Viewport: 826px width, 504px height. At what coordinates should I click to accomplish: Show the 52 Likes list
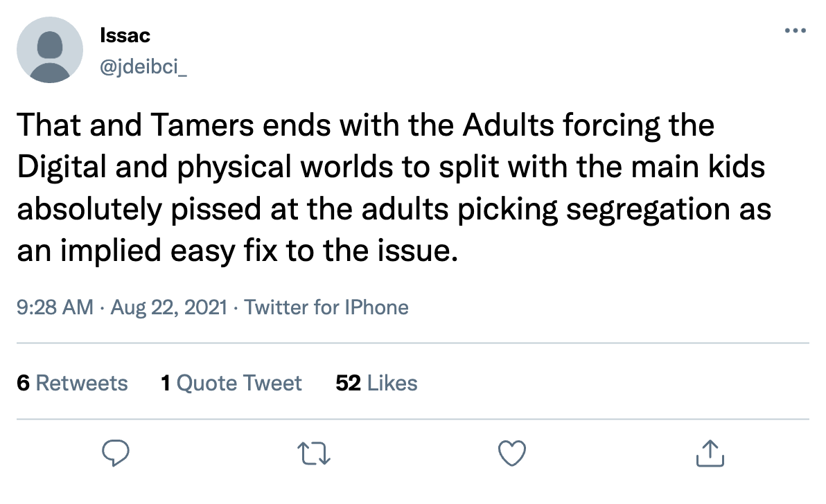tap(376, 383)
